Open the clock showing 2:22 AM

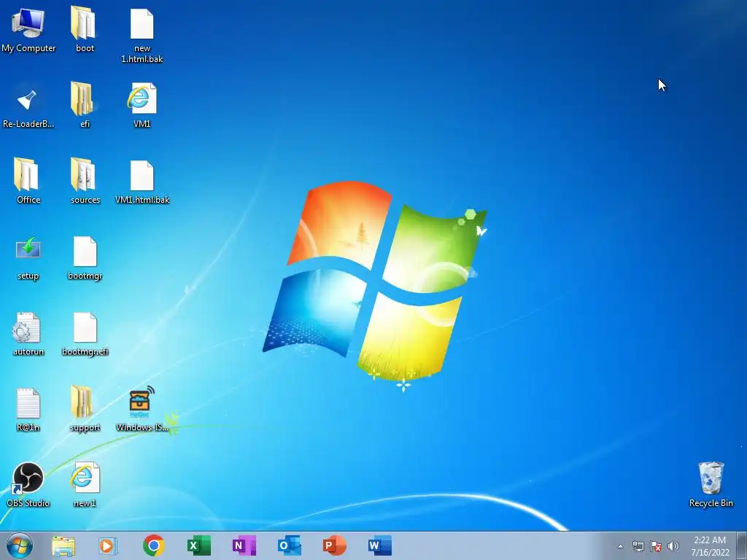click(710, 546)
